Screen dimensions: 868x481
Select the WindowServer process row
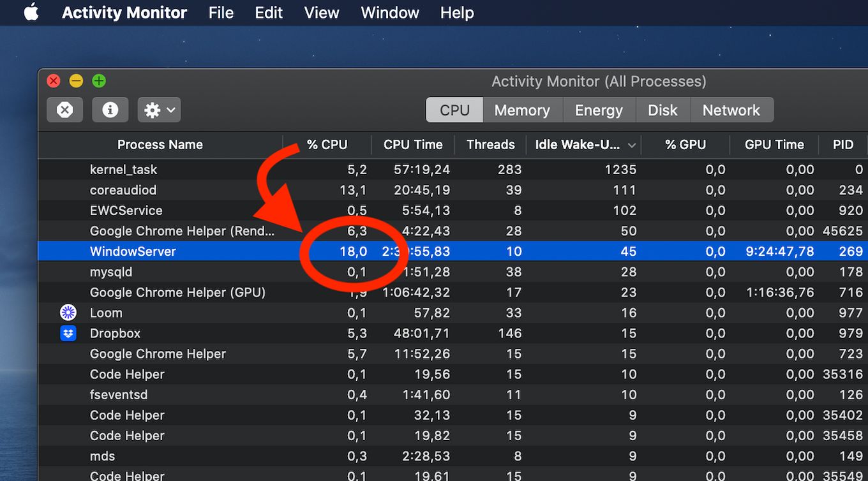pos(453,251)
